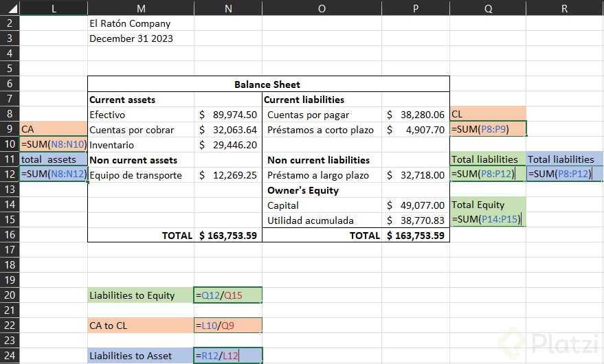Click the =SUM(N8:N10) formula cell
The image size is (604, 364).
[x=54, y=144]
